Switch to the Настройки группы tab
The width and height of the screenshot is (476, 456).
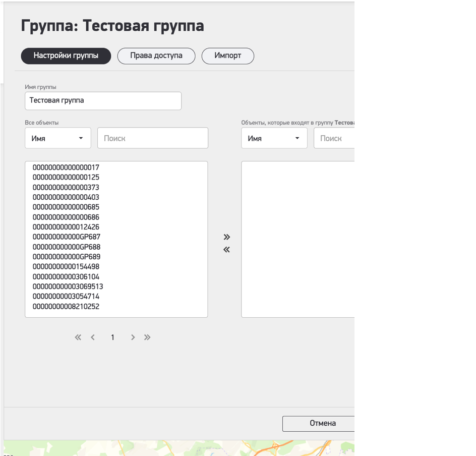[x=66, y=56]
